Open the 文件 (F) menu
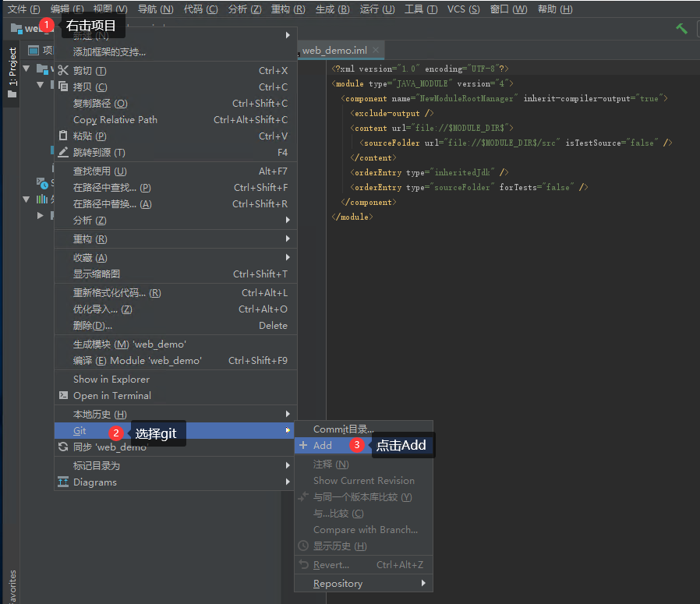The height and width of the screenshot is (604, 700). (x=24, y=9)
